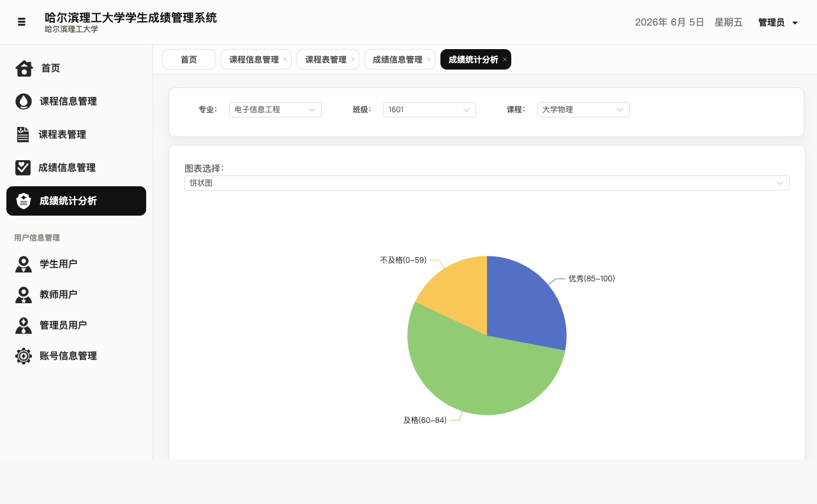Click the person icon beside 学生用户

point(24,264)
